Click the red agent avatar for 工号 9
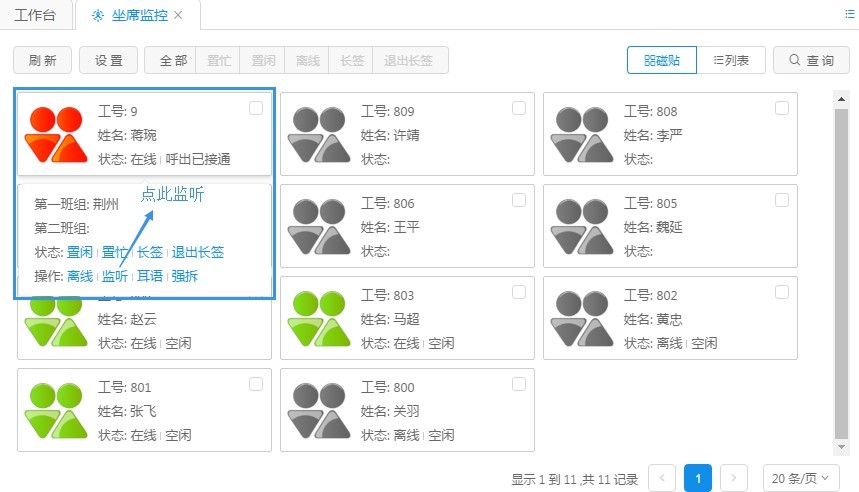859x492 pixels. point(54,134)
